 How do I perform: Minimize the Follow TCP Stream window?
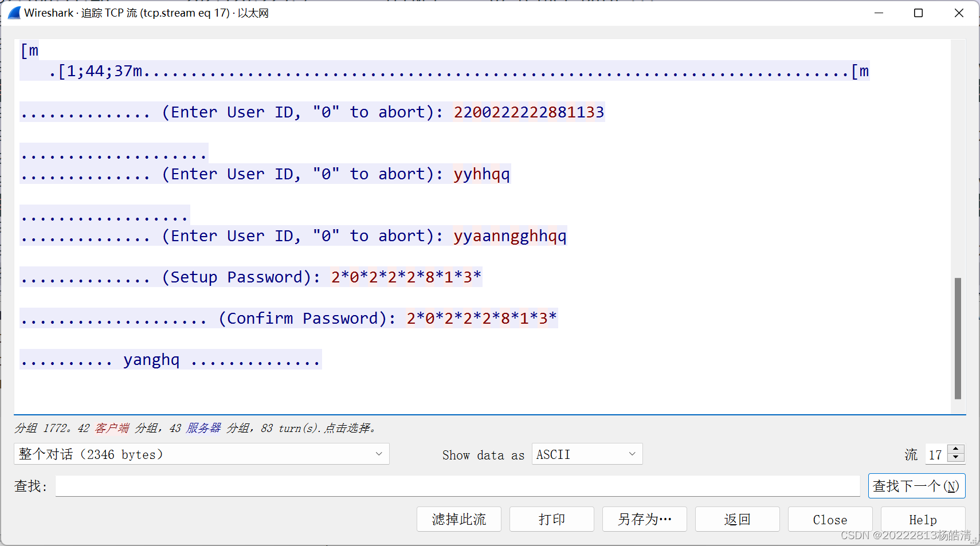click(x=879, y=13)
